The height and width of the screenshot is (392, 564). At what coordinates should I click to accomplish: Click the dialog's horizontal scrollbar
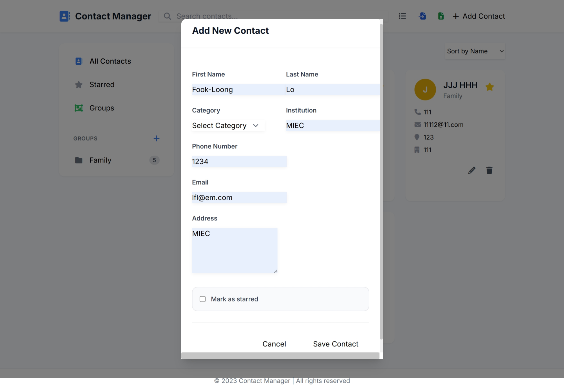[x=280, y=355]
